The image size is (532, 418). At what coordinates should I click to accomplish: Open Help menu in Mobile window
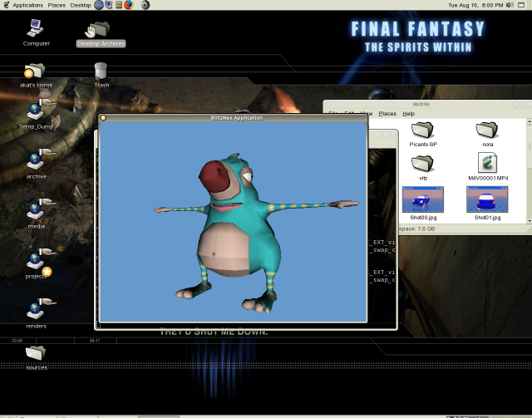point(409,114)
